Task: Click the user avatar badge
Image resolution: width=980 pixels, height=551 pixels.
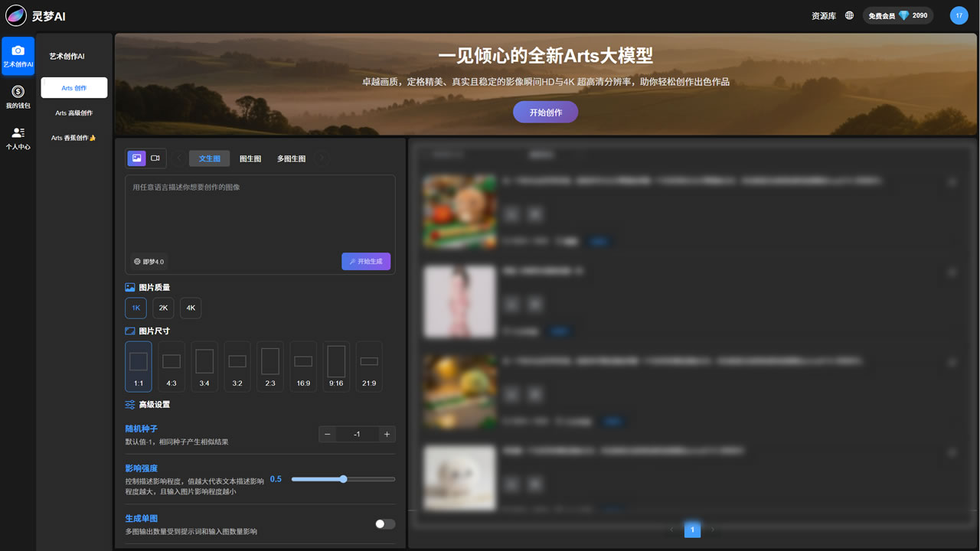Action: click(x=959, y=15)
